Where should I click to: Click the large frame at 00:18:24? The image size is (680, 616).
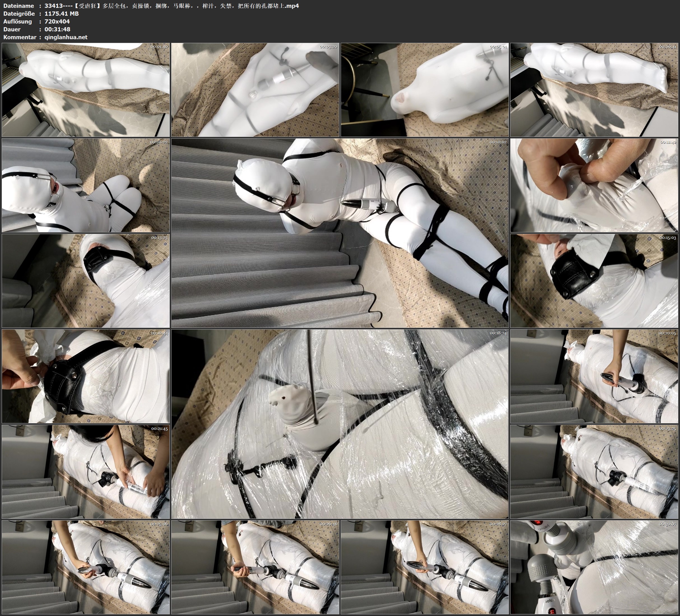340,424
